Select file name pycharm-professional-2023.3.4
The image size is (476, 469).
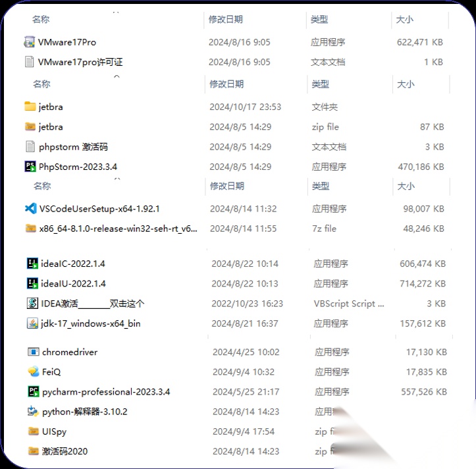pos(106,392)
